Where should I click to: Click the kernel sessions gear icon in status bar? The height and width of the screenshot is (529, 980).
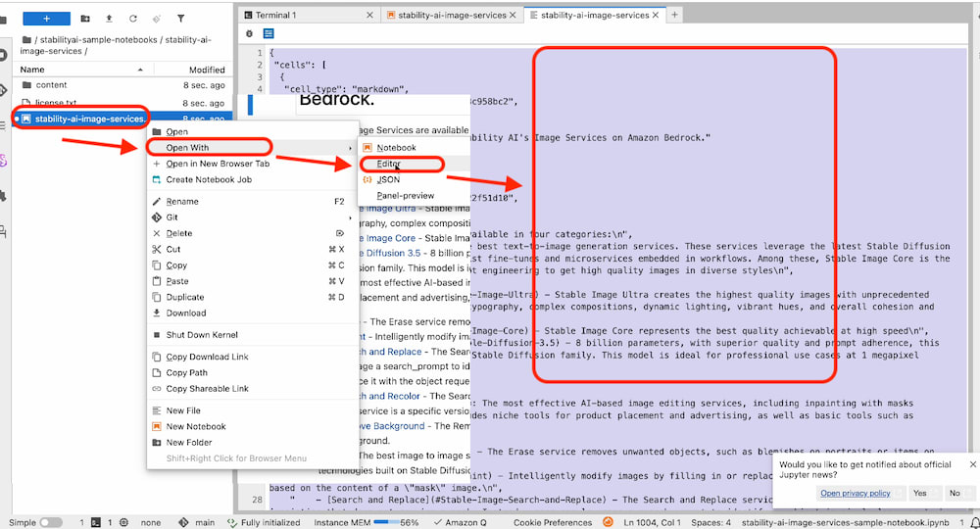(x=123, y=522)
